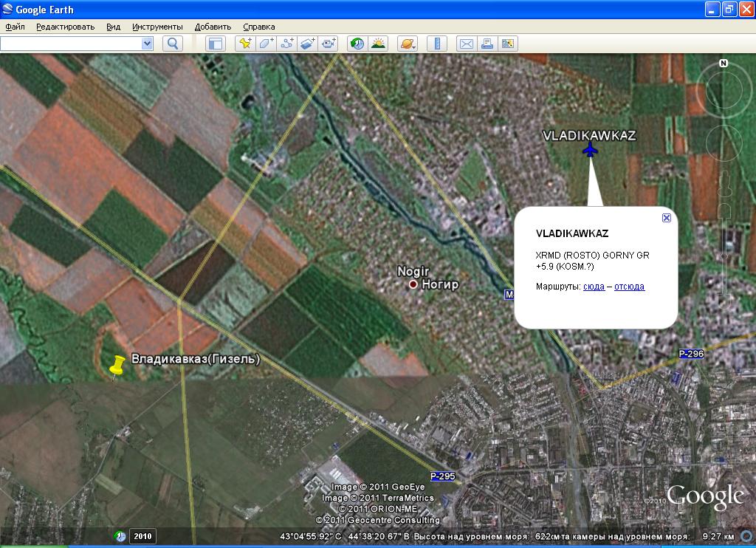Image resolution: width=756 pixels, height=548 pixels.
Task: Click the Nogir town marker dot
Action: [413, 284]
